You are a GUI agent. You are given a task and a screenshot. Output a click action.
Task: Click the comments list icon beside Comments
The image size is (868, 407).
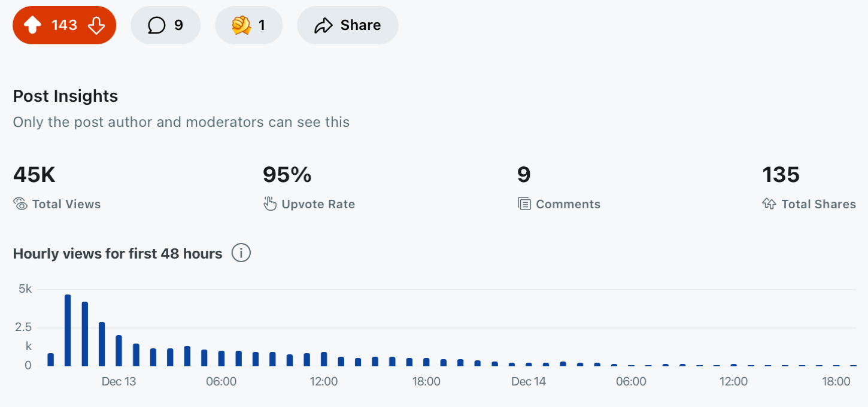524,204
